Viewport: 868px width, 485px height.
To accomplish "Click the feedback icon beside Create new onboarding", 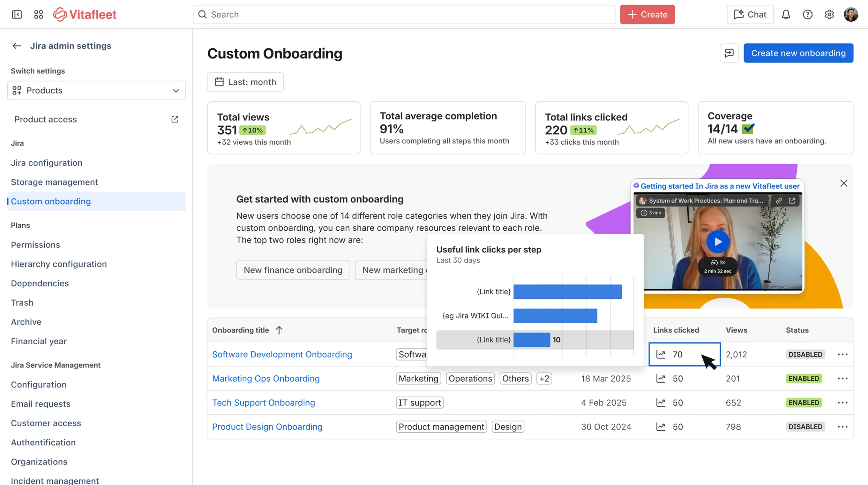I will [729, 53].
